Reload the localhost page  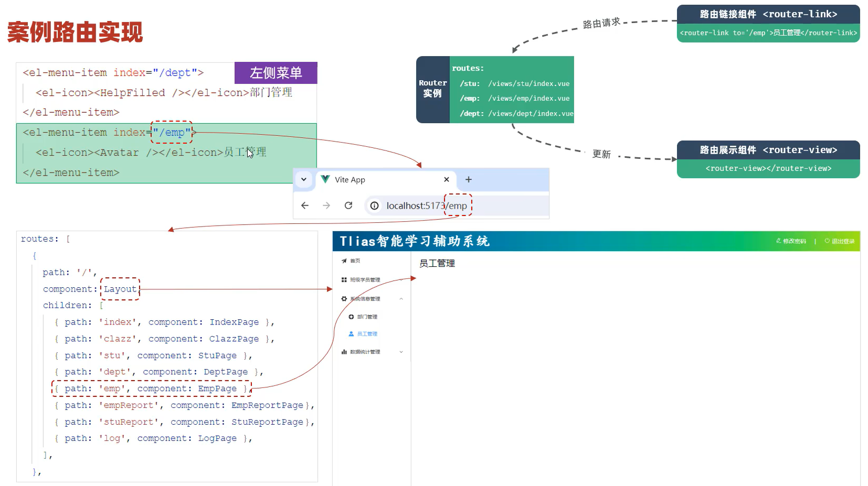(348, 206)
